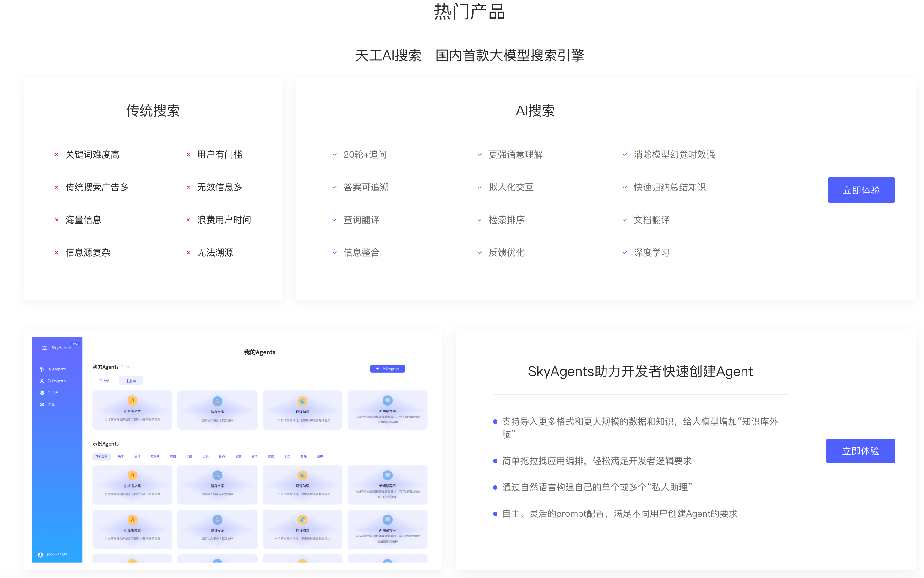Click the text 海量信息
The image size is (924, 578).
click(x=83, y=220)
